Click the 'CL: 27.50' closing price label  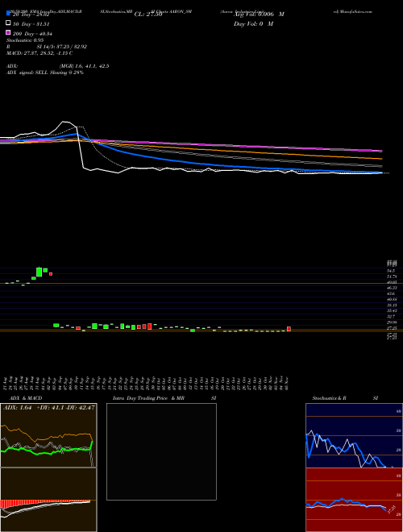(x=148, y=15)
